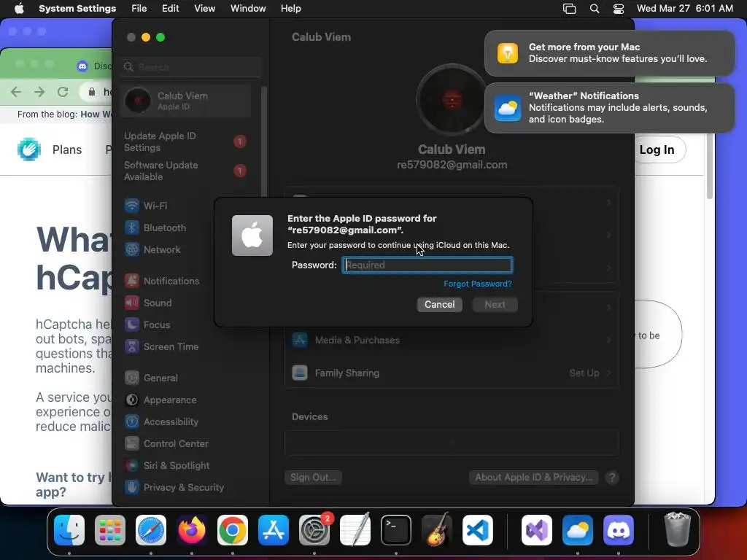The width and height of the screenshot is (747, 560).
Task: Click the hCaptcha logo in the browser page
Action: tap(29, 149)
